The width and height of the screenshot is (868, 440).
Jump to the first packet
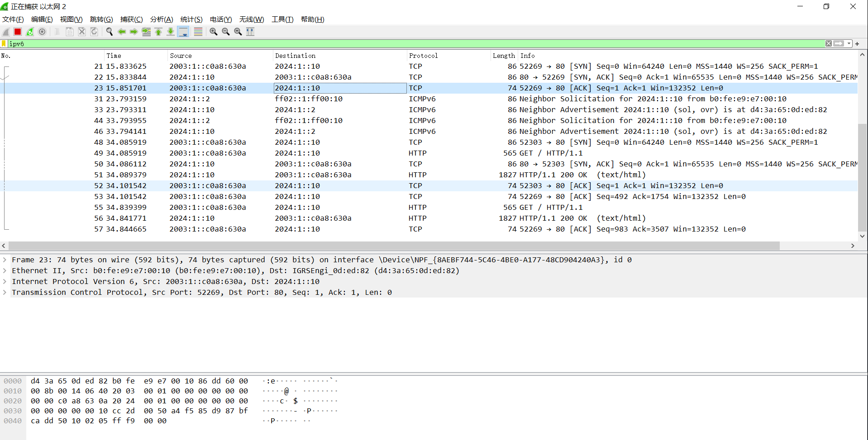pos(158,32)
